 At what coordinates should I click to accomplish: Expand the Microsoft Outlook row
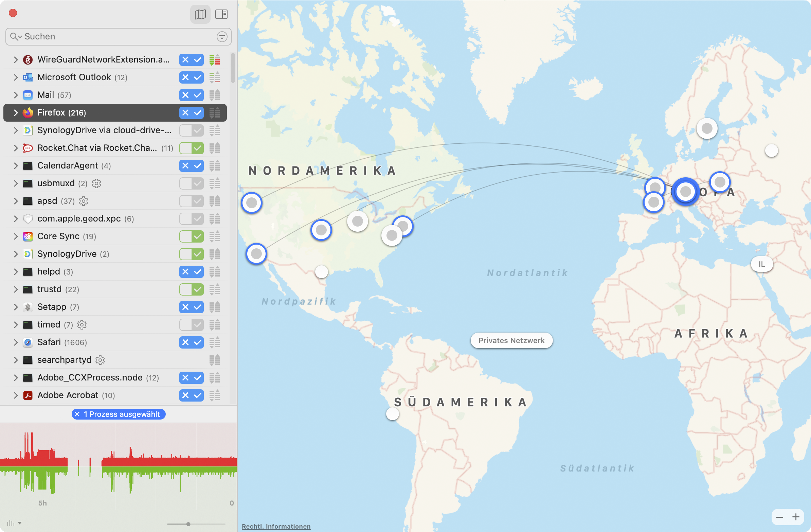click(16, 77)
